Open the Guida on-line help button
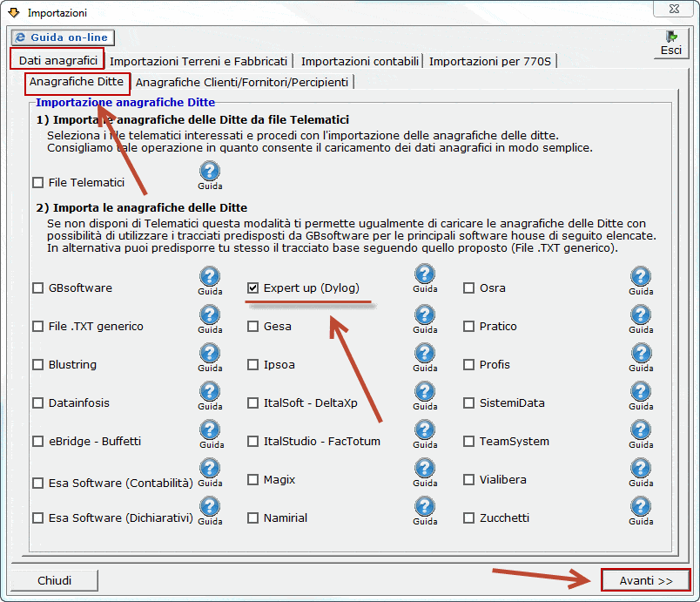The image size is (700, 602). pos(64,38)
